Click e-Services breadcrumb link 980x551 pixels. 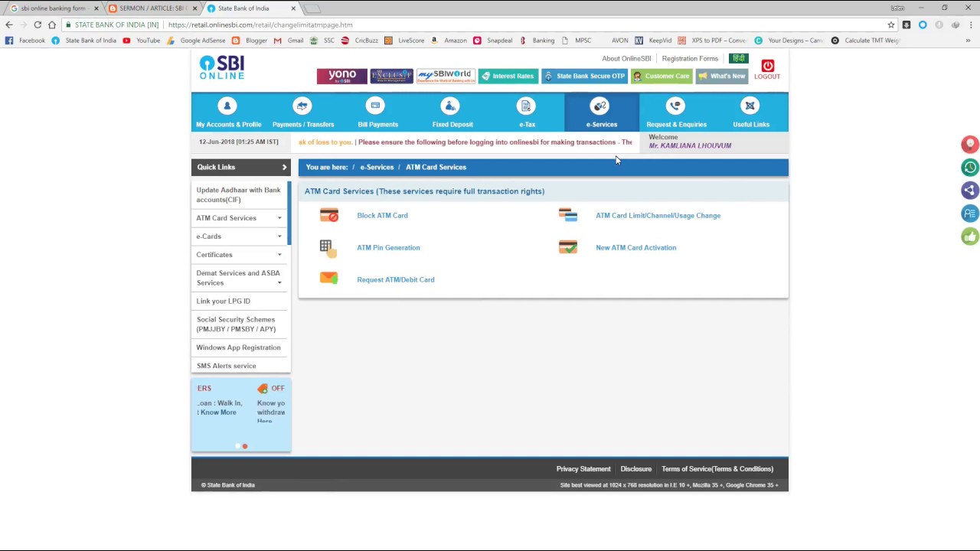point(377,167)
